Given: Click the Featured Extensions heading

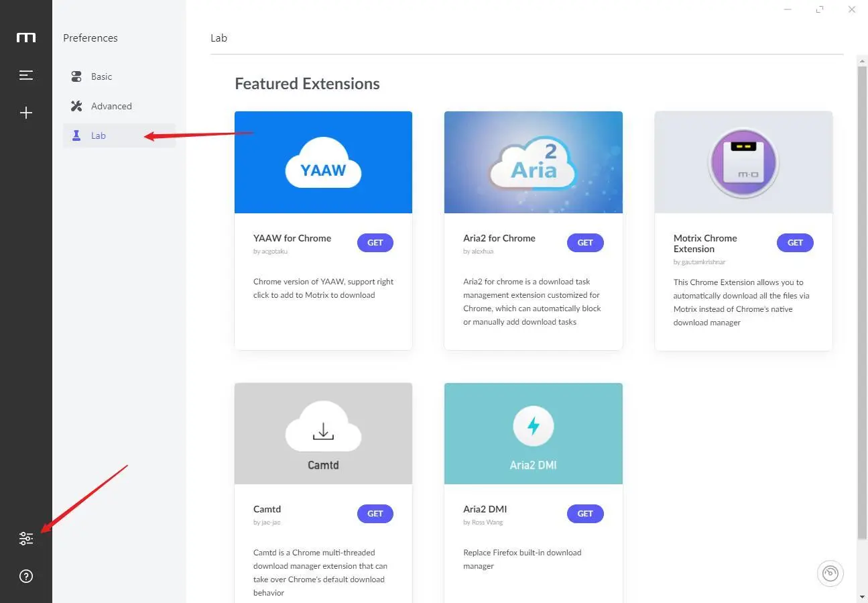Looking at the screenshot, I should (x=307, y=84).
